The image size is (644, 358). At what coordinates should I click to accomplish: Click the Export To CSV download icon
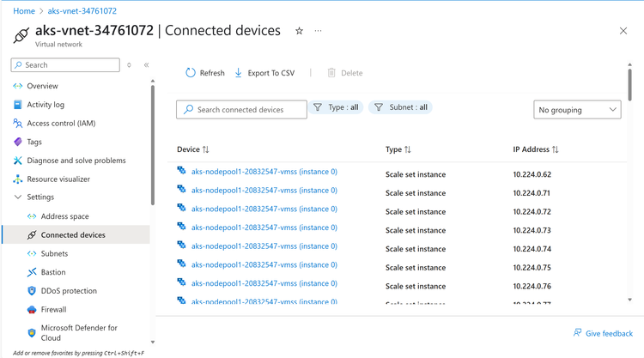tap(239, 73)
